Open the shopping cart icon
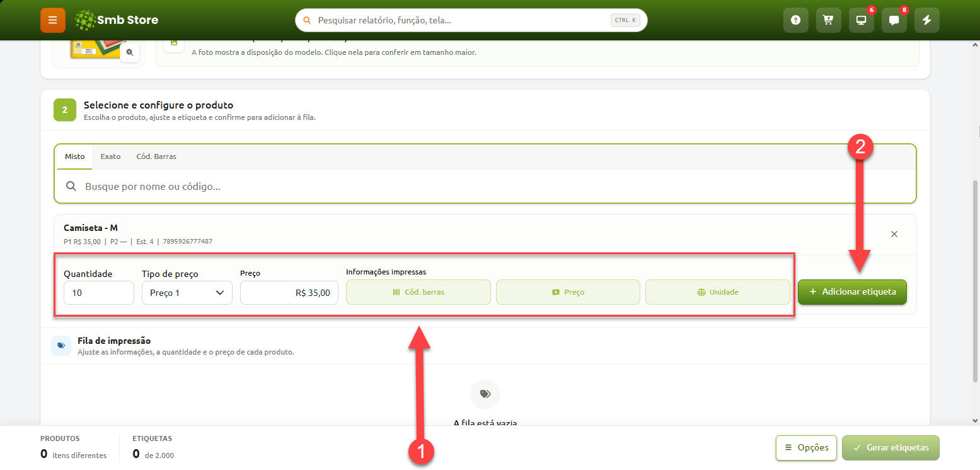 point(829,20)
